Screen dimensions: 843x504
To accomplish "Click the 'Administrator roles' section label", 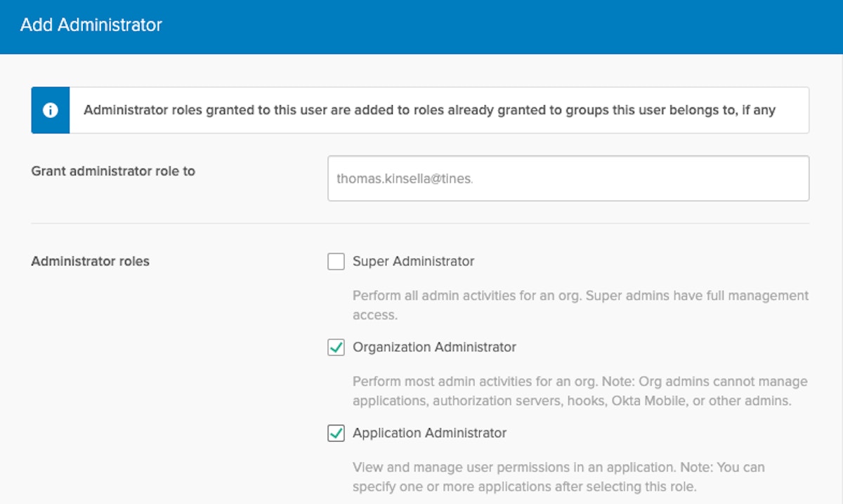I will tap(90, 261).
